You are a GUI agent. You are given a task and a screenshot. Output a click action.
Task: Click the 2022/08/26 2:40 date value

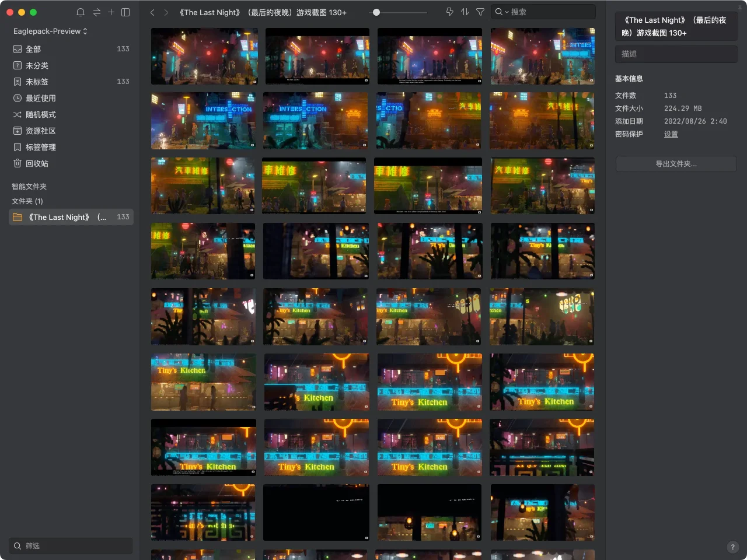click(696, 121)
